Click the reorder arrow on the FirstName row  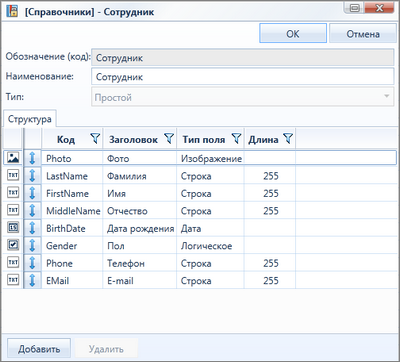coord(32,193)
